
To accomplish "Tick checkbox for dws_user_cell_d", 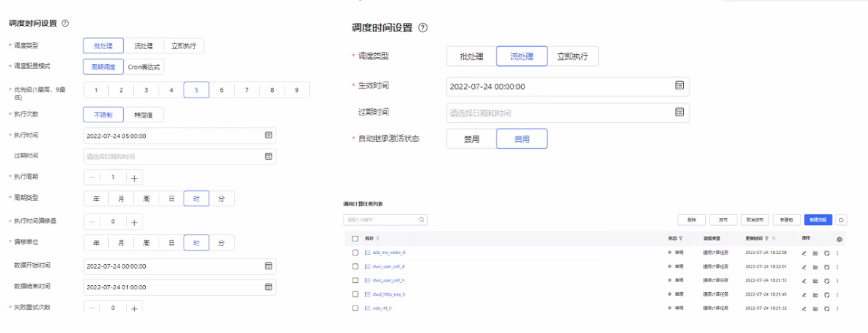I will [355, 266].
